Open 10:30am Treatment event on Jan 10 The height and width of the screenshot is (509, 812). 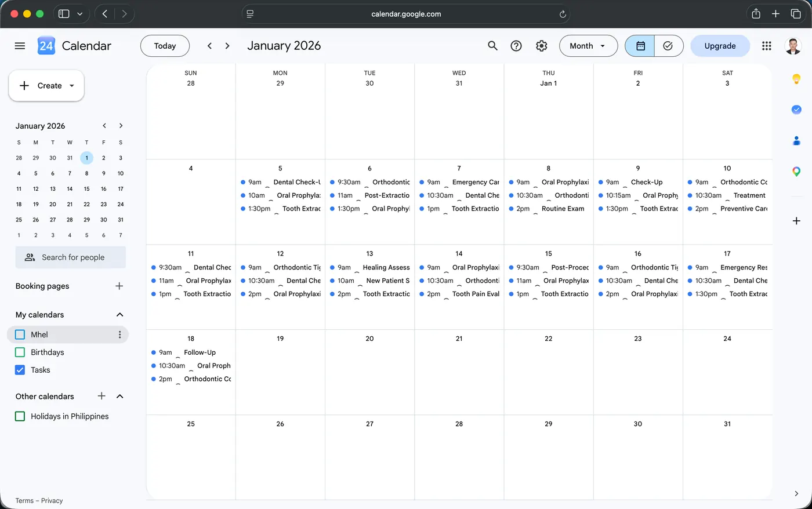(x=727, y=195)
